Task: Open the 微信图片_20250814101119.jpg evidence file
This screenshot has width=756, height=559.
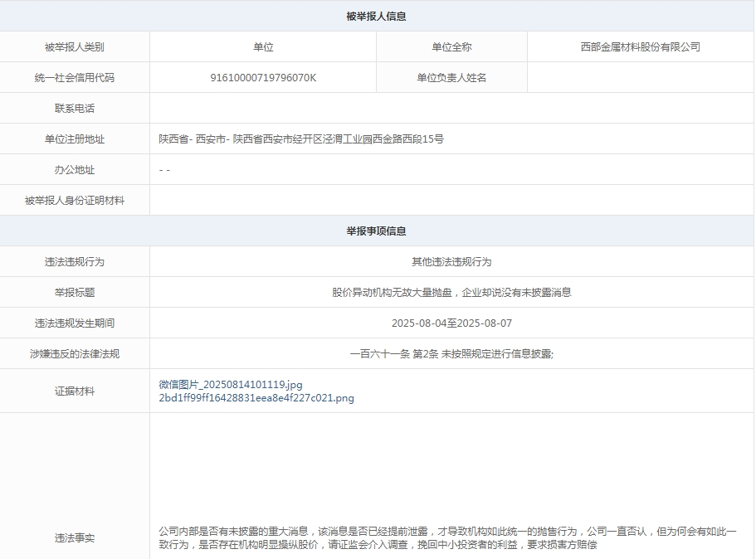Action: pyautogui.click(x=231, y=385)
